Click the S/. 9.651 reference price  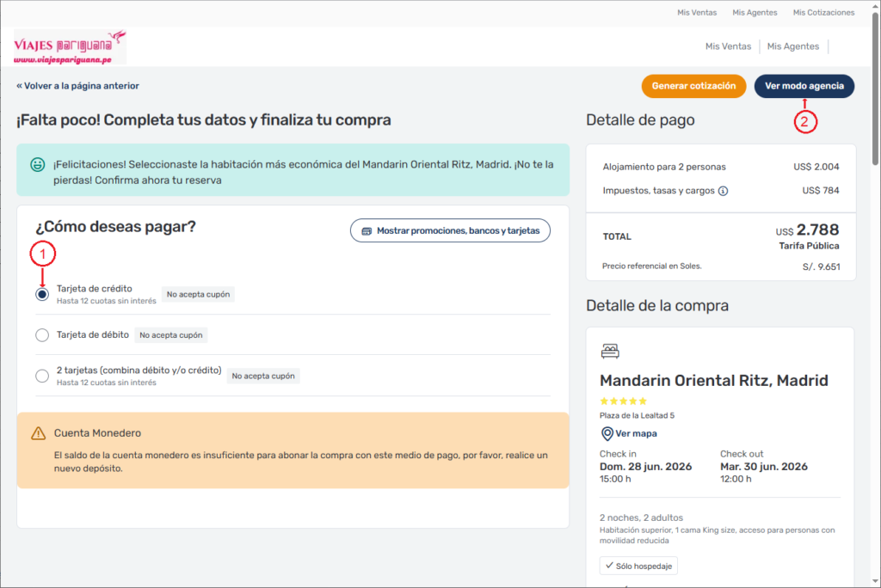(x=821, y=266)
